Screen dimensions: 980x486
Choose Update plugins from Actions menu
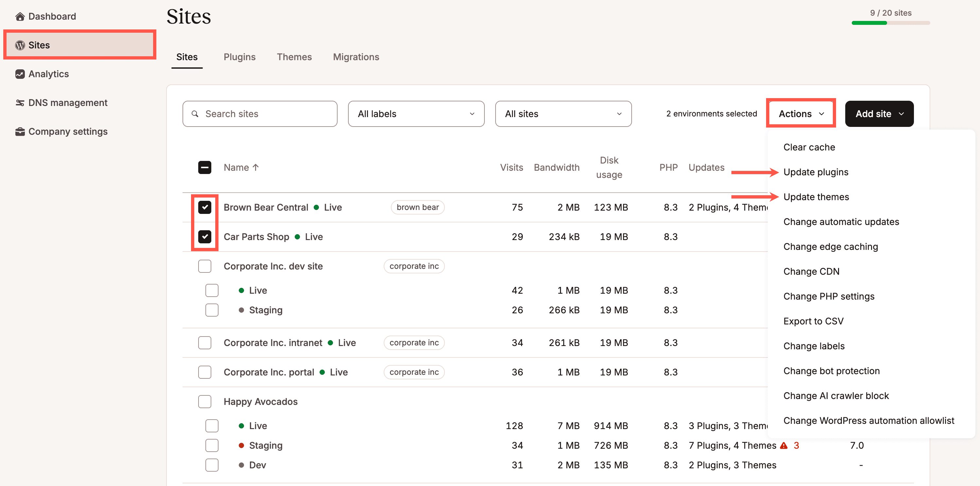pyautogui.click(x=816, y=172)
